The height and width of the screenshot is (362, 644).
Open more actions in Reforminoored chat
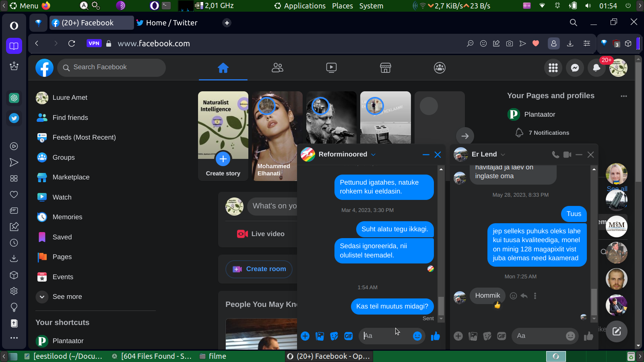click(305, 336)
